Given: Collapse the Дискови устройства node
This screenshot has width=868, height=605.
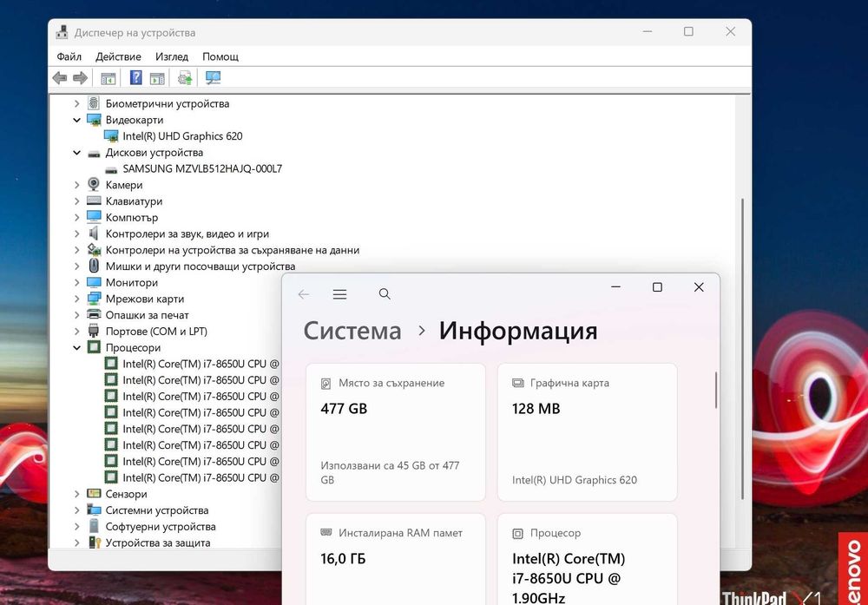Looking at the screenshot, I should pyautogui.click(x=77, y=153).
